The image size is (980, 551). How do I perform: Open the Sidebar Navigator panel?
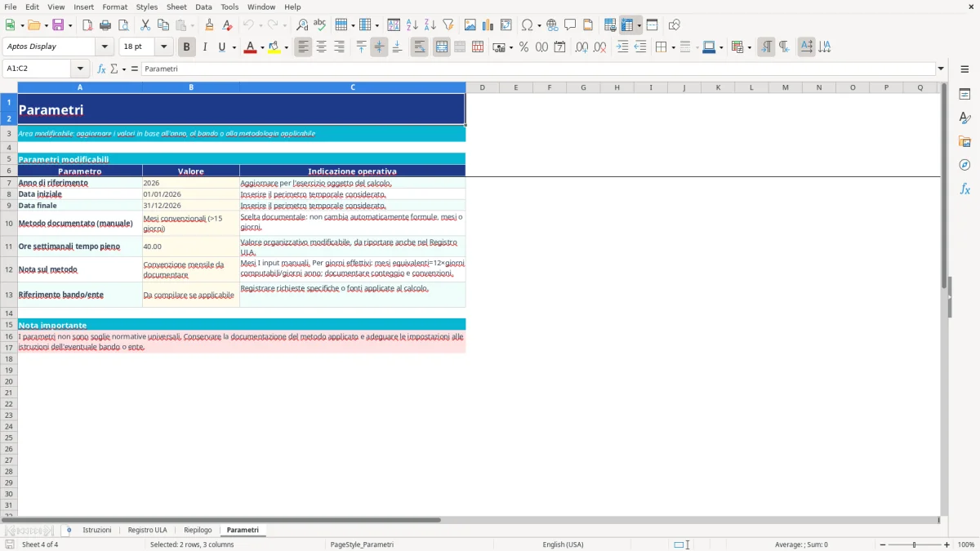tap(964, 165)
